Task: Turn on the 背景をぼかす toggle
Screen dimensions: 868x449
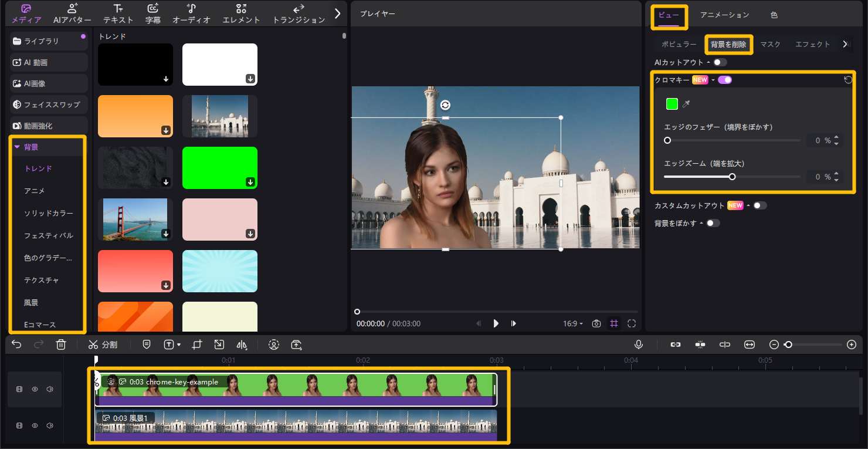Action: click(713, 223)
